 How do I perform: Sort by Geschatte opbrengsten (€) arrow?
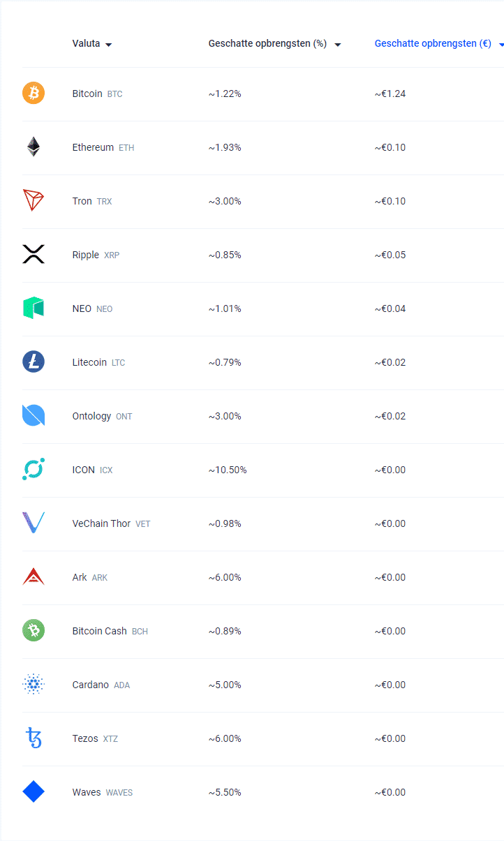pos(501,45)
